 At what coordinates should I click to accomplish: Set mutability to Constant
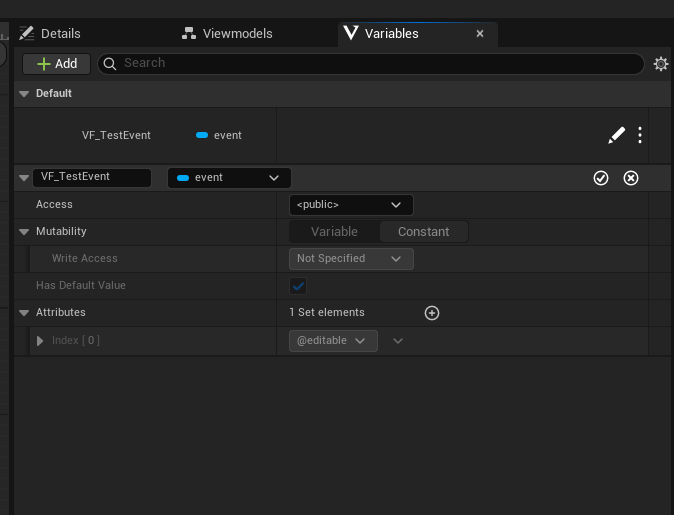pyautogui.click(x=424, y=232)
